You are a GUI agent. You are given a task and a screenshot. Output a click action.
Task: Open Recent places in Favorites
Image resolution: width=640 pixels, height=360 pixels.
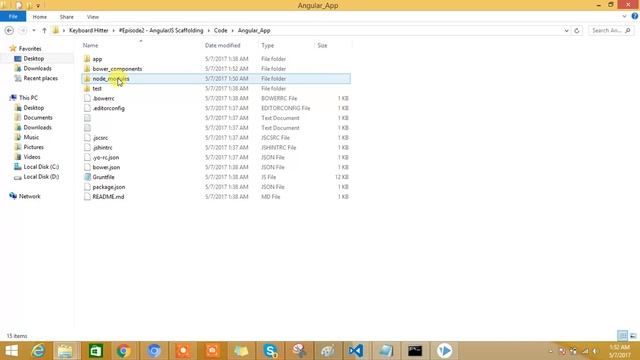click(40, 78)
